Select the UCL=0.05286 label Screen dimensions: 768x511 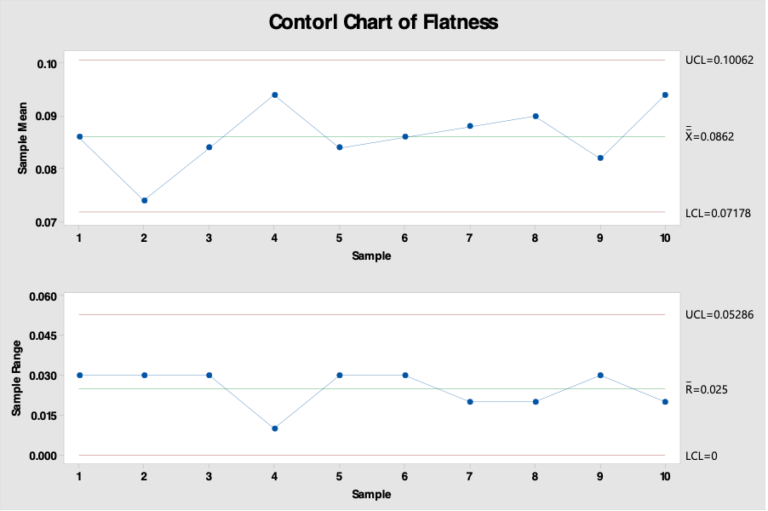click(719, 315)
